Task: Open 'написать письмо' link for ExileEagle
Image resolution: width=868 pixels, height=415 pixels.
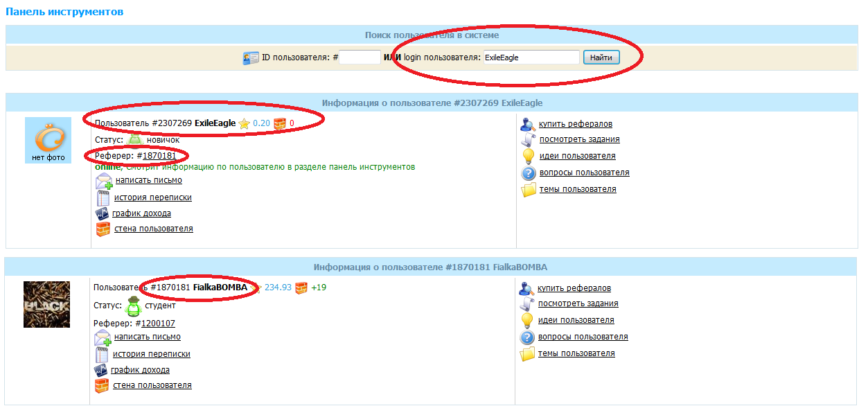Action: coord(149,180)
